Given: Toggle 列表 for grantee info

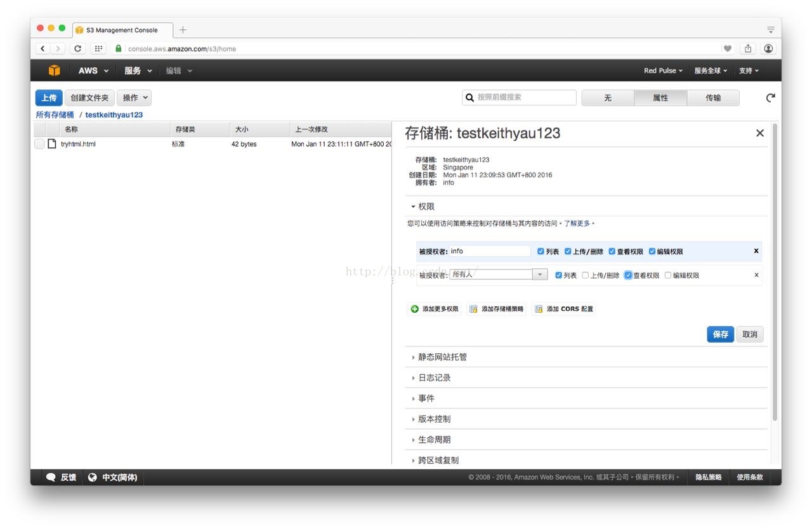Looking at the screenshot, I should pos(541,251).
